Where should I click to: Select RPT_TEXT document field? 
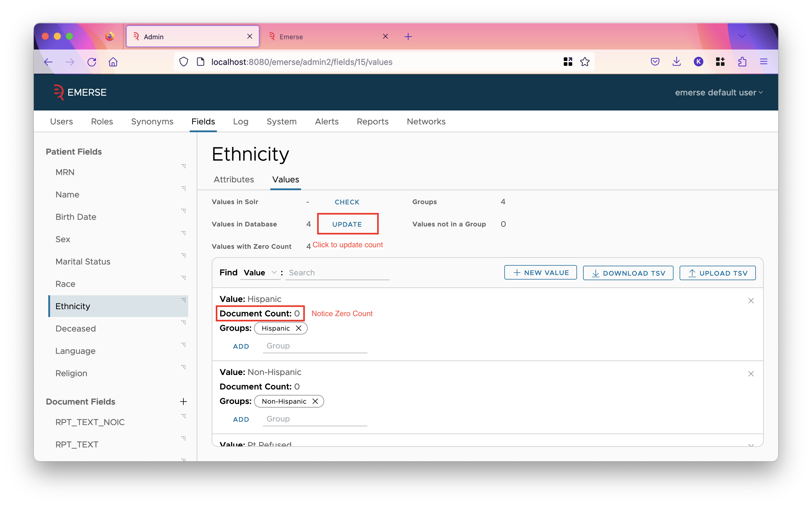(118, 445)
